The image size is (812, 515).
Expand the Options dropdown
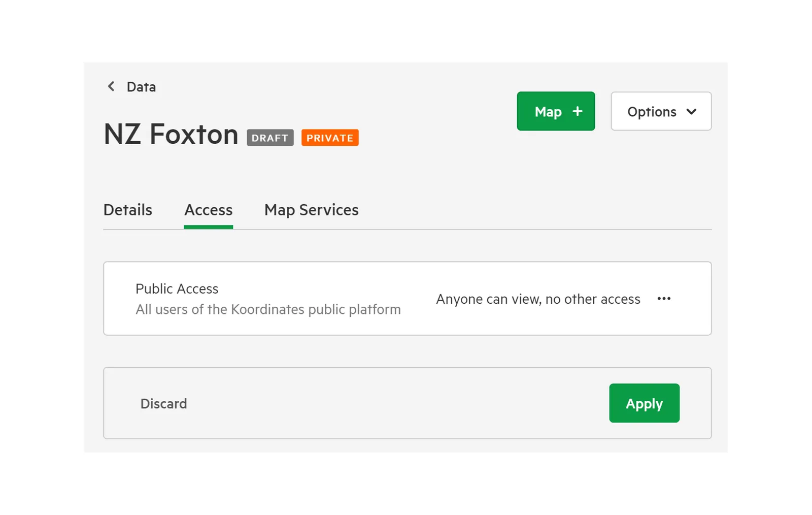pos(661,111)
